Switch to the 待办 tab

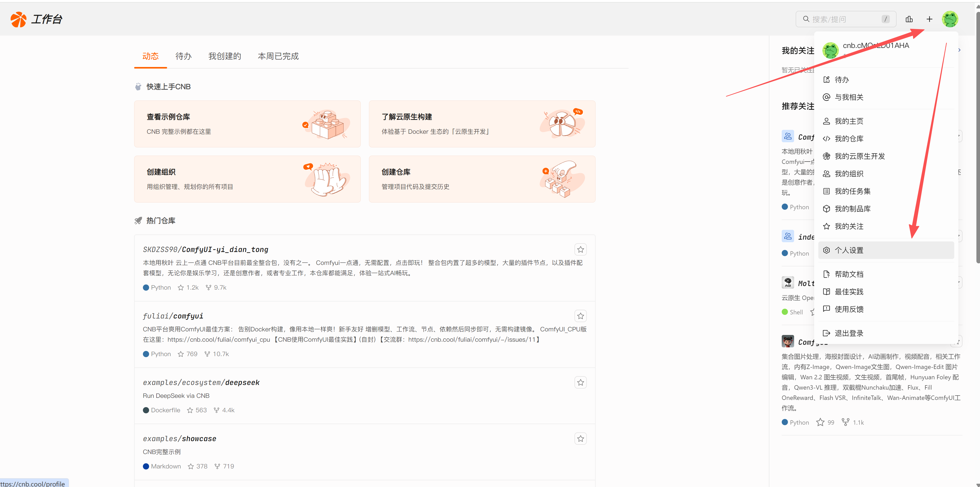183,56
